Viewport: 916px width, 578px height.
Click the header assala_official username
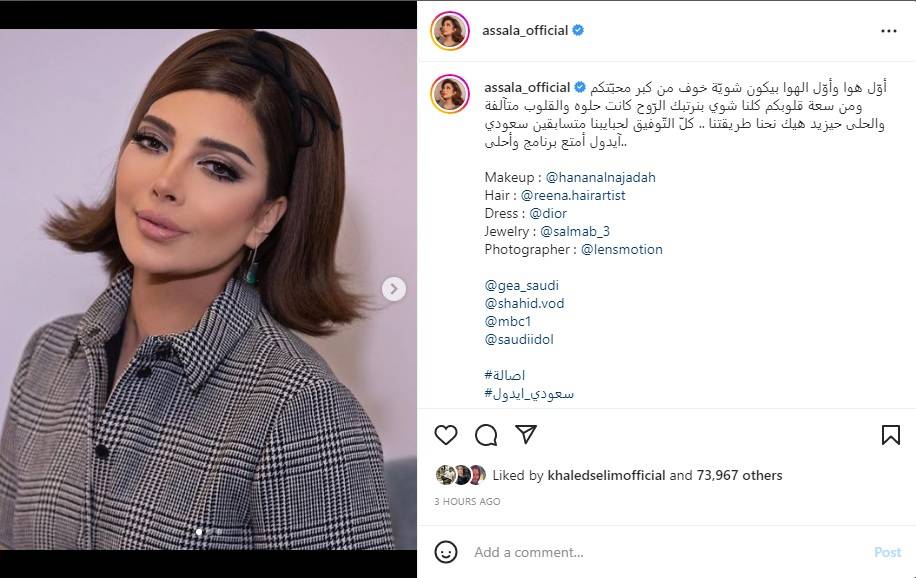pyautogui.click(x=525, y=30)
